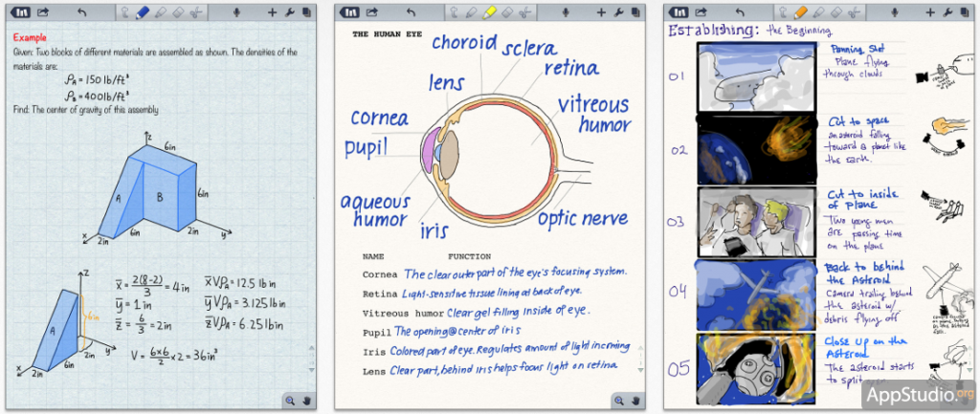980x414 pixels.
Task: Click the undo arrow in the left note
Action: click(81, 12)
